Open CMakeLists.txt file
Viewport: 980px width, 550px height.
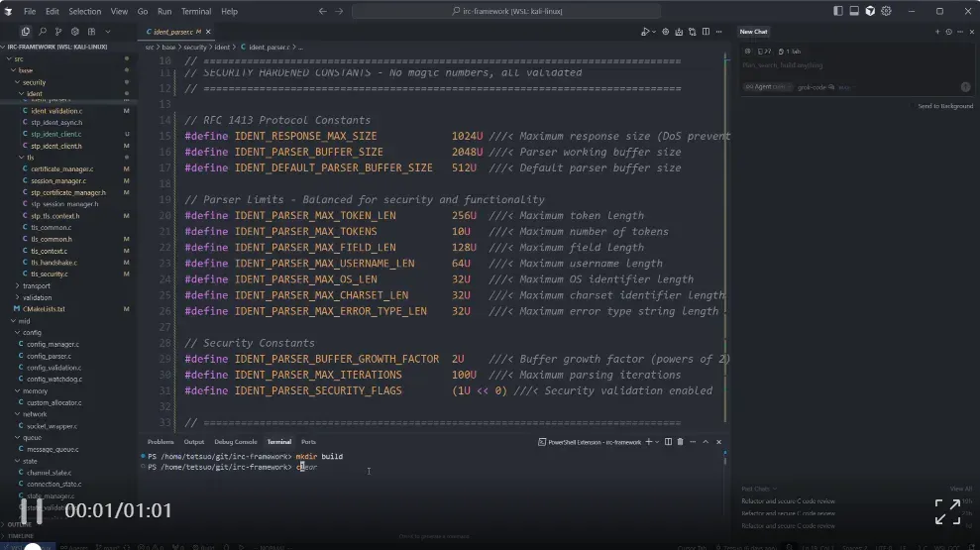44,309
